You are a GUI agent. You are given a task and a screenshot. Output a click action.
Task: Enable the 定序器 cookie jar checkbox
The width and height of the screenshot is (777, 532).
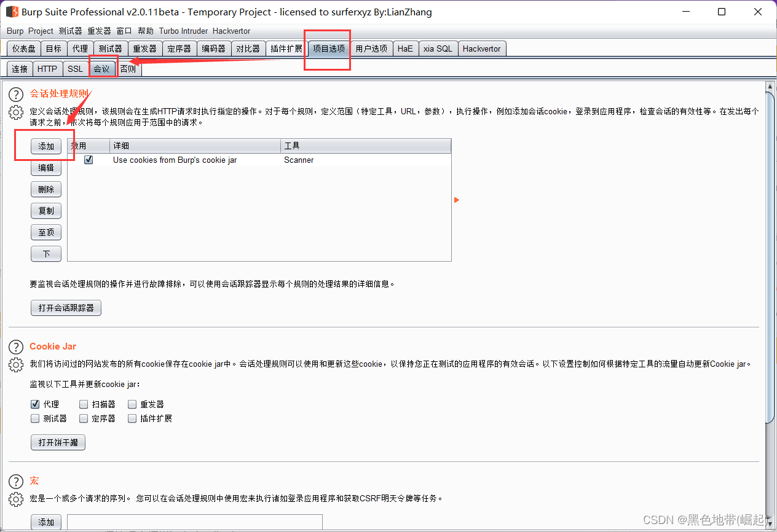coord(84,418)
